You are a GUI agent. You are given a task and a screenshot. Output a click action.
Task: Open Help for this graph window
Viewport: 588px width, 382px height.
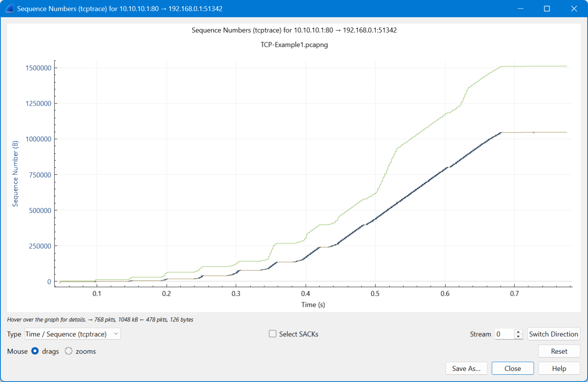point(559,368)
